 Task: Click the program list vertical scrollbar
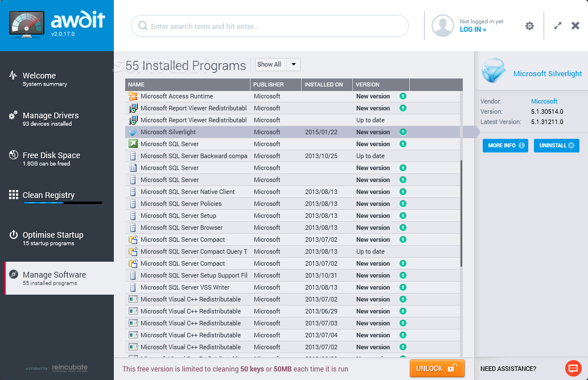tap(461, 214)
